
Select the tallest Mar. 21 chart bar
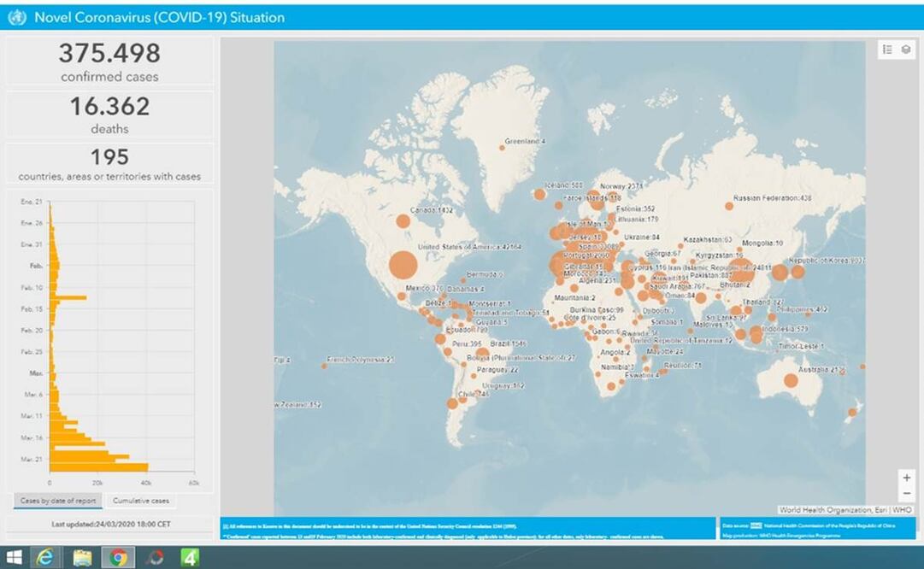[98, 467]
